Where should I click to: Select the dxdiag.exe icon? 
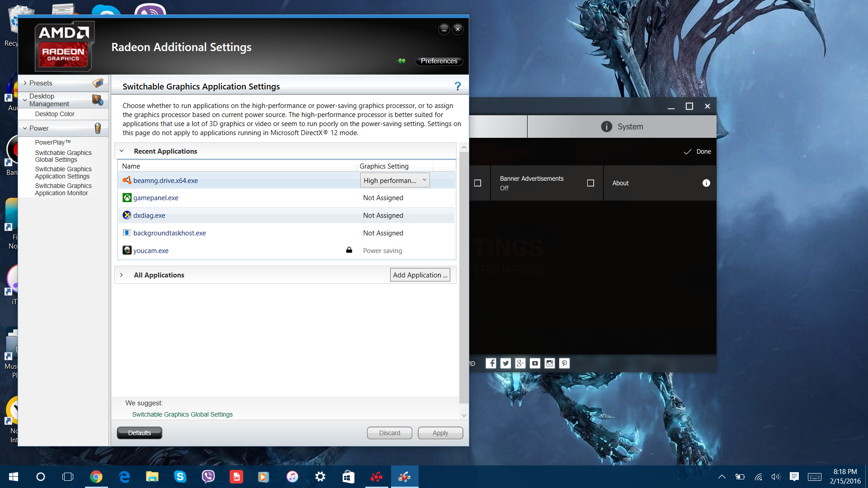[127, 215]
